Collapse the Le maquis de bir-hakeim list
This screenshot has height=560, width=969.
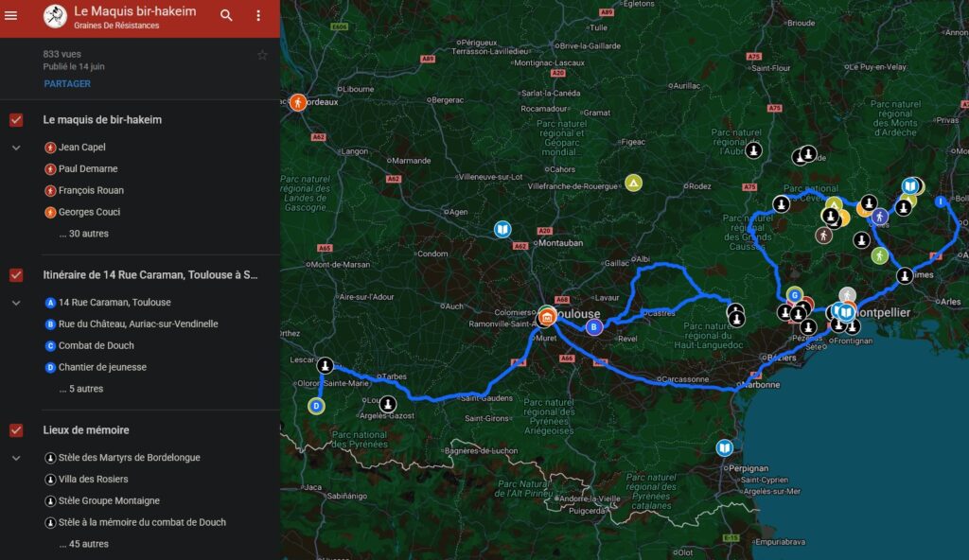[x=16, y=148]
